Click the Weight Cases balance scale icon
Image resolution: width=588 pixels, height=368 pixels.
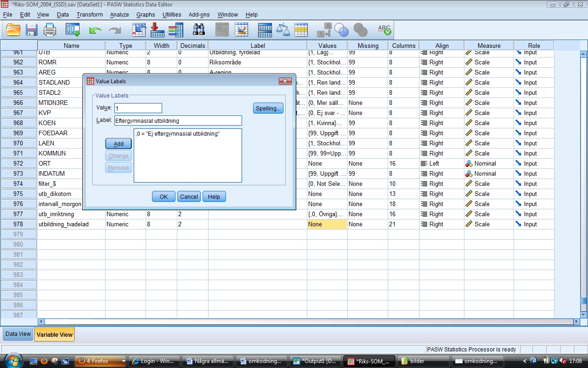pyautogui.click(x=283, y=30)
